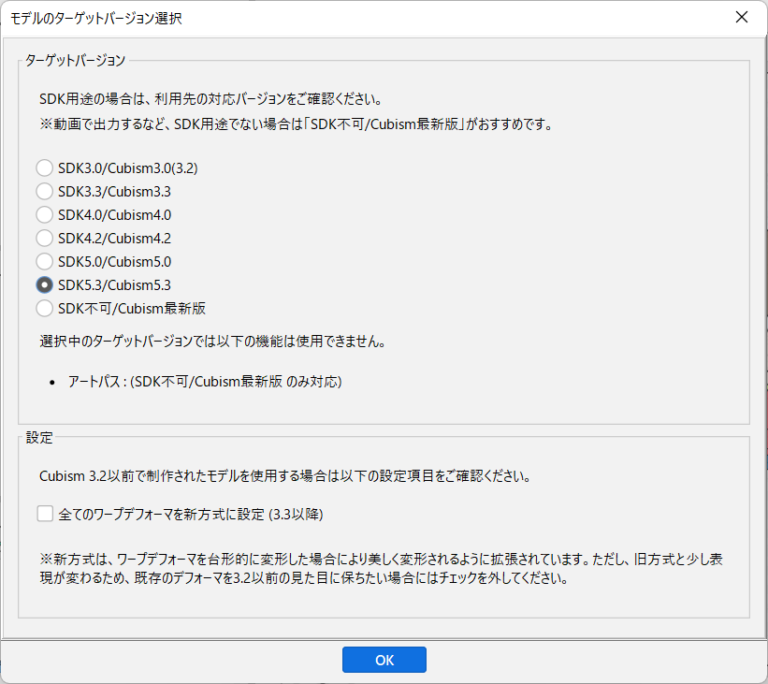Select the SDK3.0/Cubism3.0(3.2) radio option
The image size is (768, 684).
(45, 168)
